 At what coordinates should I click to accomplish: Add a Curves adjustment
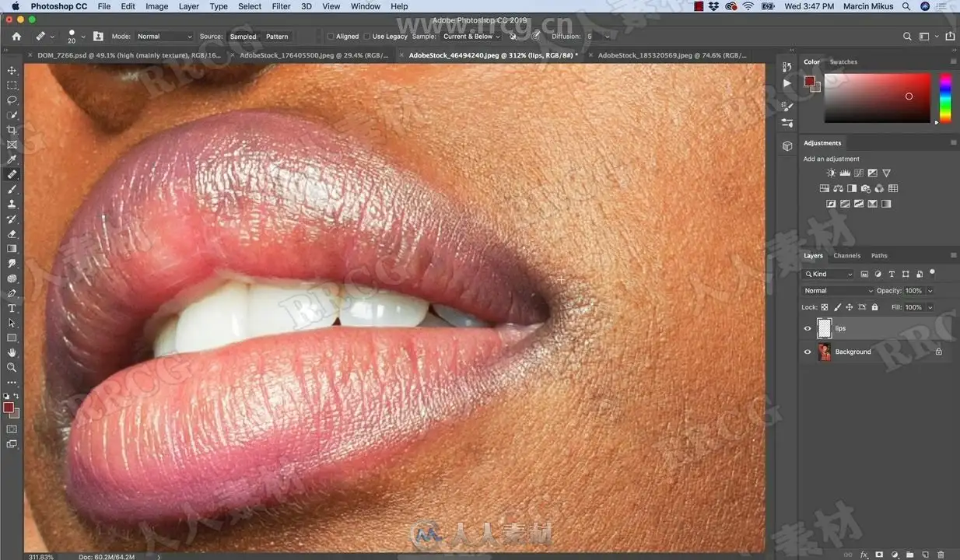point(859,173)
